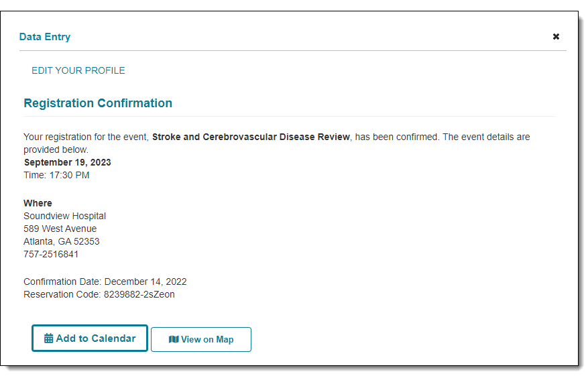Click the Atlanta, GA 52353 line
The width and height of the screenshot is (588, 376).
pyautogui.click(x=61, y=241)
